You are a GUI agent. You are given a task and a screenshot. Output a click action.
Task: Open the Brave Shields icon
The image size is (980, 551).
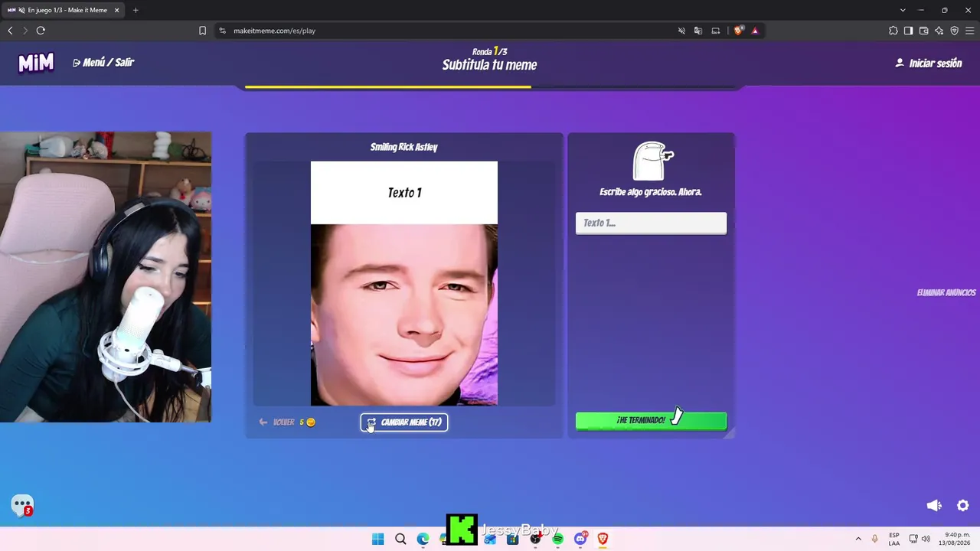coord(738,31)
